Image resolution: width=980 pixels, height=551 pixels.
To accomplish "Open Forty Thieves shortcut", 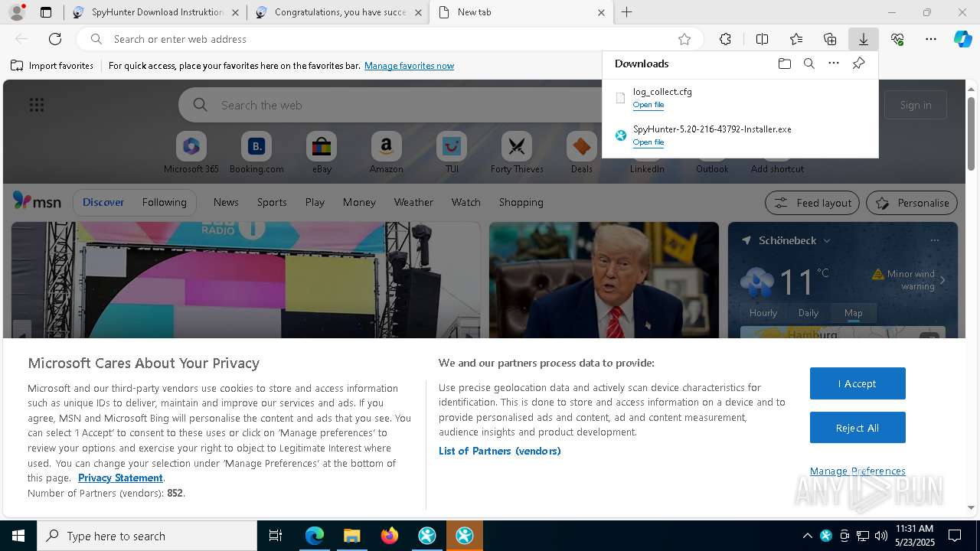I will click(x=517, y=153).
